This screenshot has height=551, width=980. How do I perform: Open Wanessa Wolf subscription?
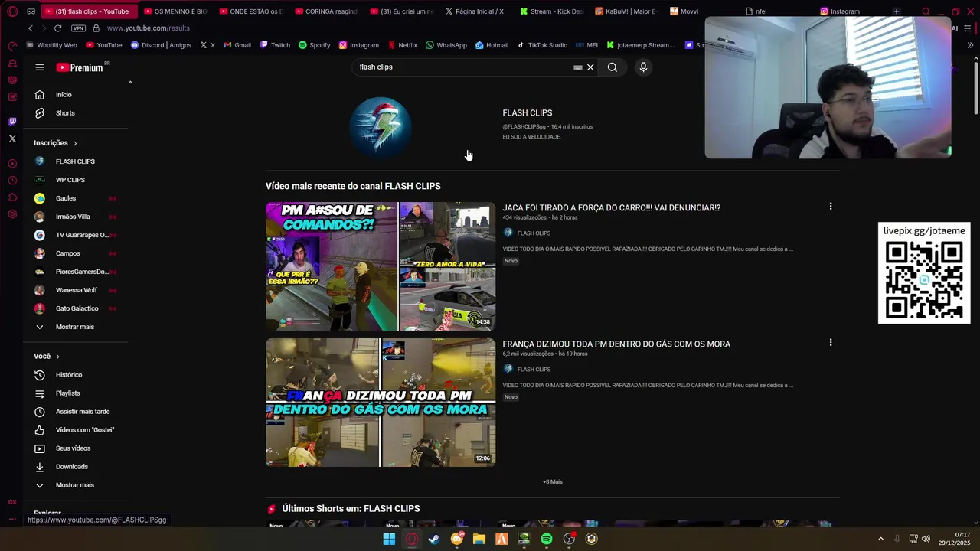[x=75, y=291]
